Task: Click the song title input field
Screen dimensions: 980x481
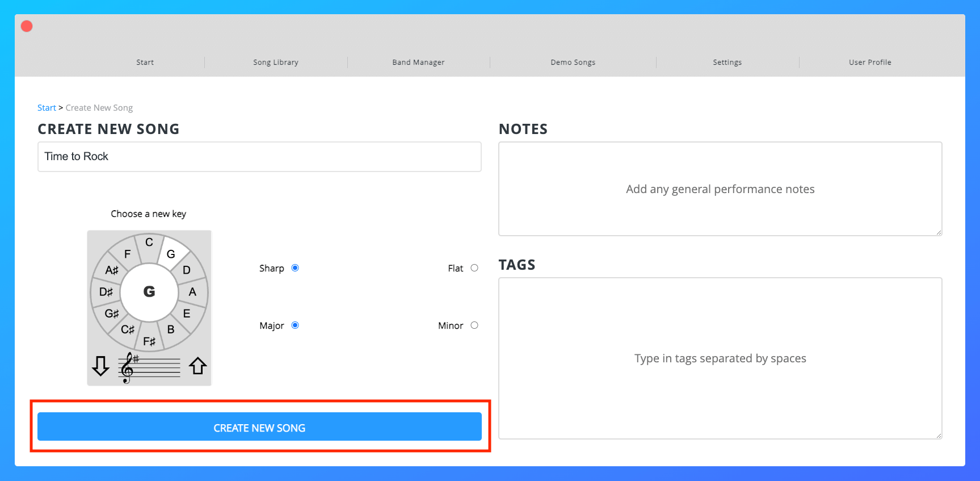Action: pos(259,157)
